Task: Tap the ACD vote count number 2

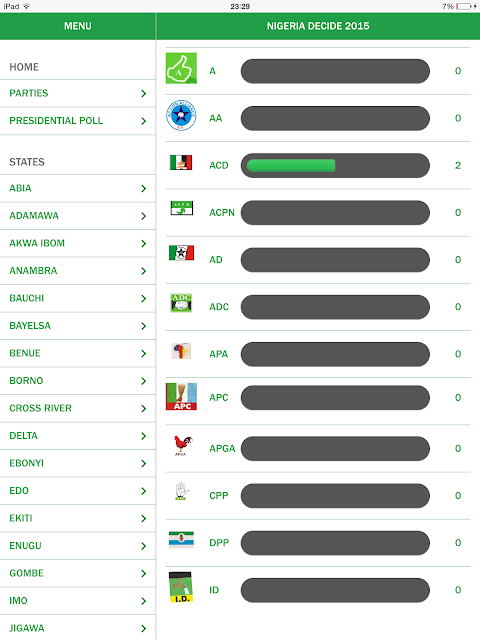Action: (x=458, y=165)
